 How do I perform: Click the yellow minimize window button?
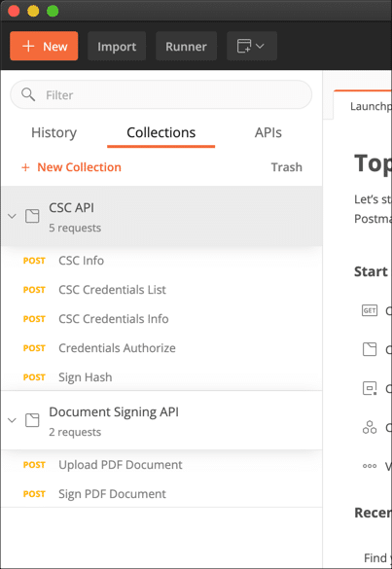pyautogui.click(x=33, y=12)
